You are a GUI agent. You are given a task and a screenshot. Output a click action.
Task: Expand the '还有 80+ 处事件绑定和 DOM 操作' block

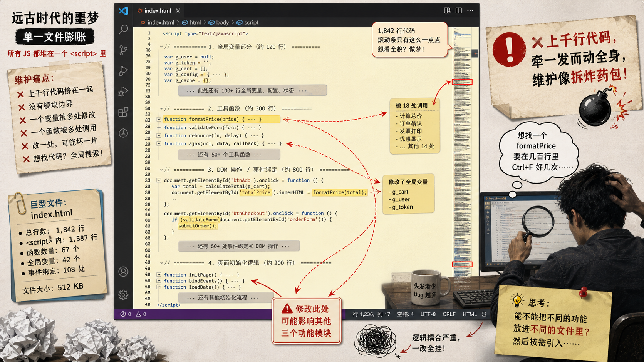(x=239, y=246)
